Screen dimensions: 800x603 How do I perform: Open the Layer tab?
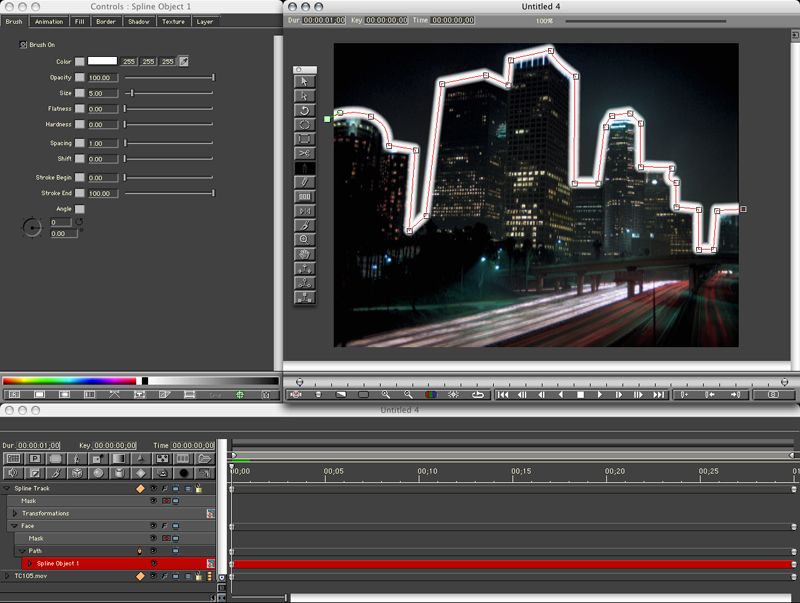coord(205,21)
